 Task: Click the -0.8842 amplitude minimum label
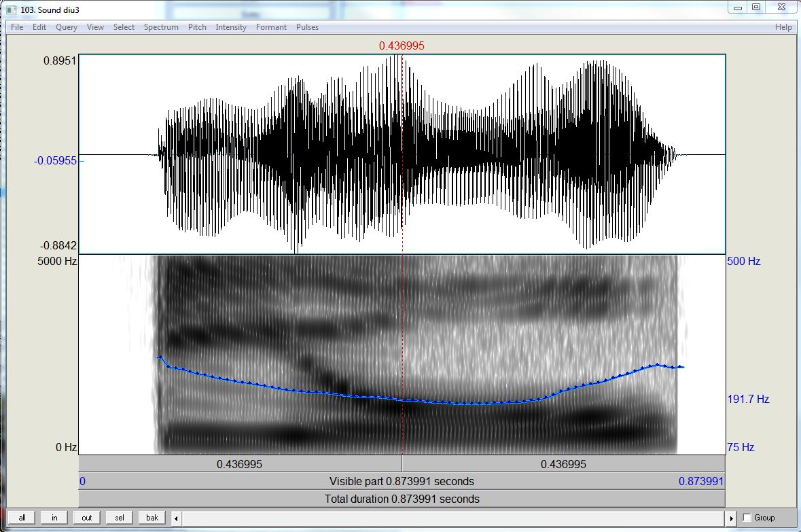58,245
